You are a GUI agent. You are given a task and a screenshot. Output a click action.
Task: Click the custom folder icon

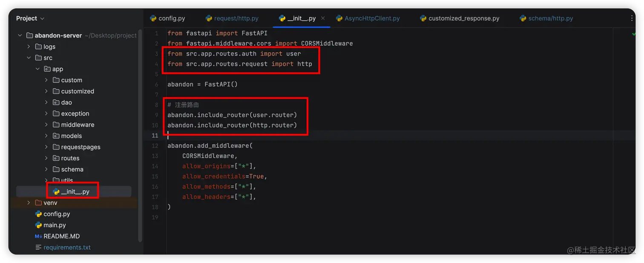[56, 80]
